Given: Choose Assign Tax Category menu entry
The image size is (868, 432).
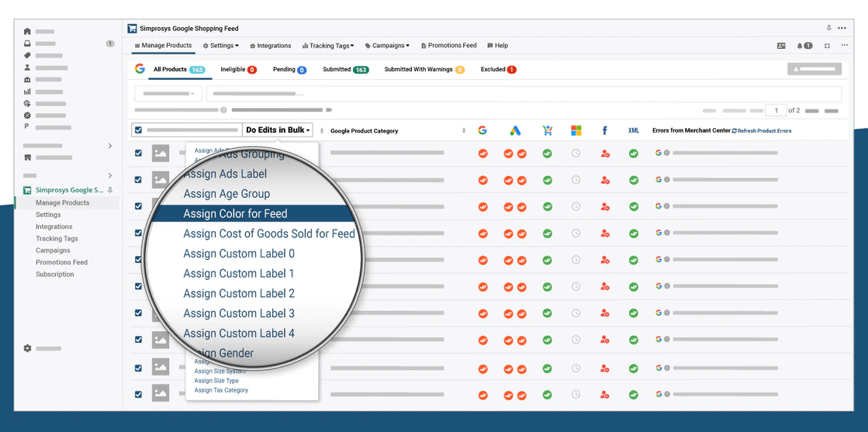Looking at the screenshot, I should pos(221,390).
